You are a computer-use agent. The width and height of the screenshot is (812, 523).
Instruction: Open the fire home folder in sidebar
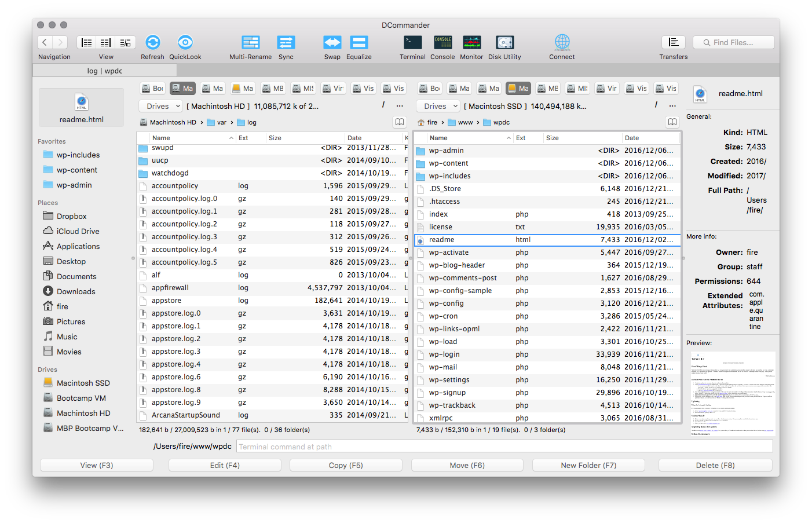point(63,306)
